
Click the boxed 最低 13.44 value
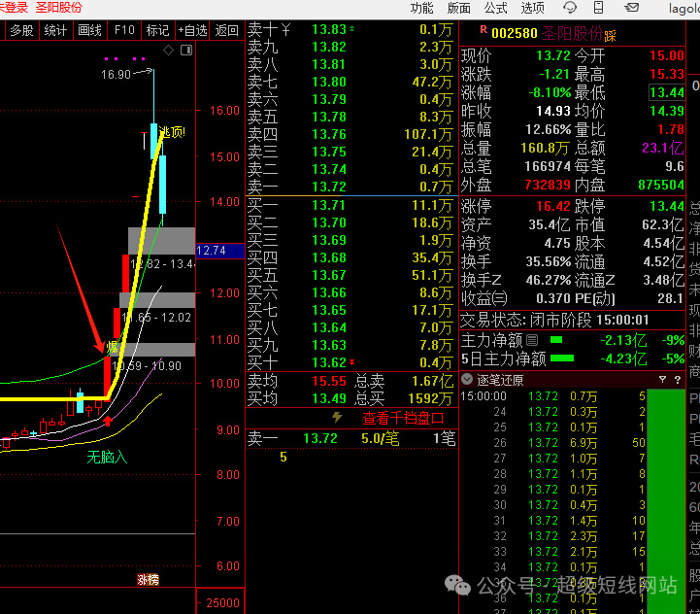point(667,93)
